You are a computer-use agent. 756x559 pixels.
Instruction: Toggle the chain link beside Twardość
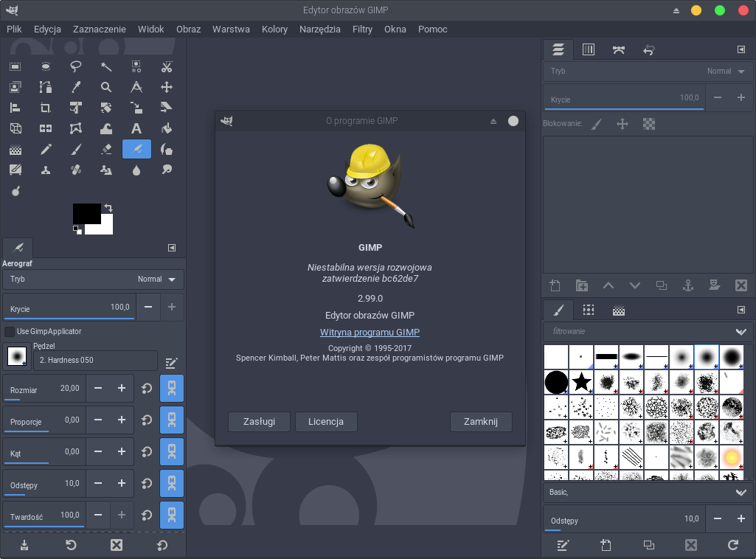[x=171, y=515]
